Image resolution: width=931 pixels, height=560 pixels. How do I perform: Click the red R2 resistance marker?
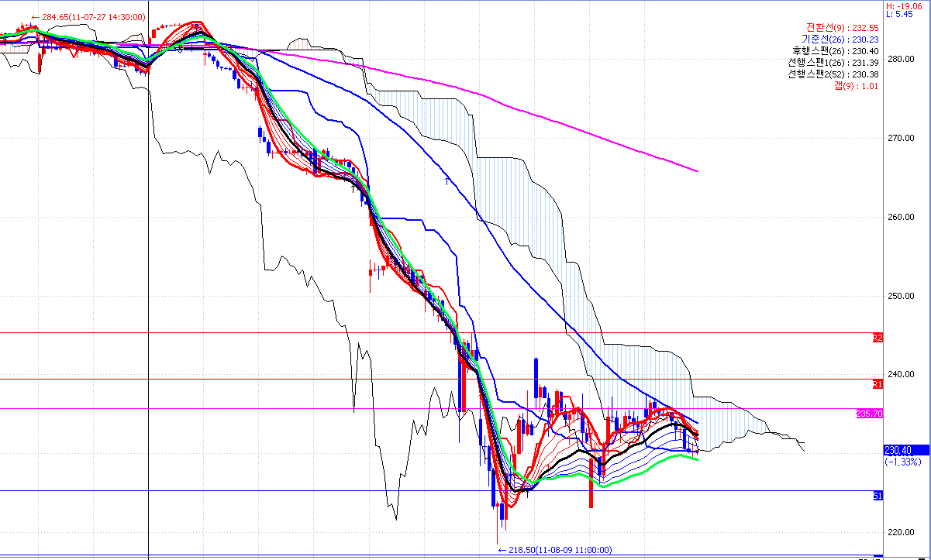pos(878,338)
